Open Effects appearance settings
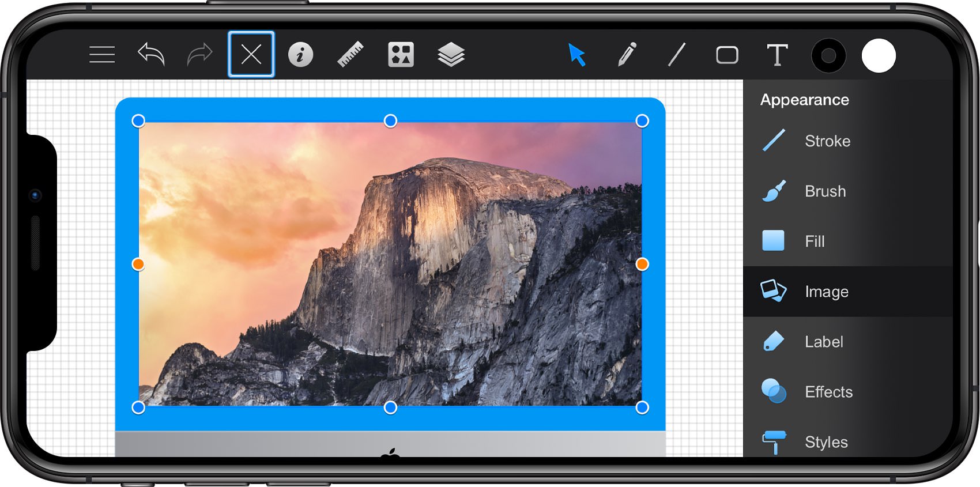Image resolution: width=980 pixels, height=487 pixels. click(x=847, y=392)
